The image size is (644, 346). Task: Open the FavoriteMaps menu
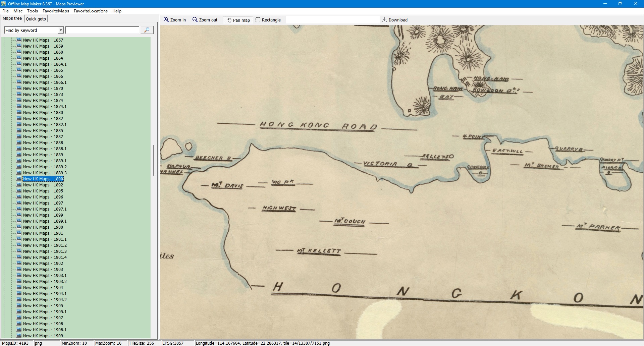pos(56,11)
